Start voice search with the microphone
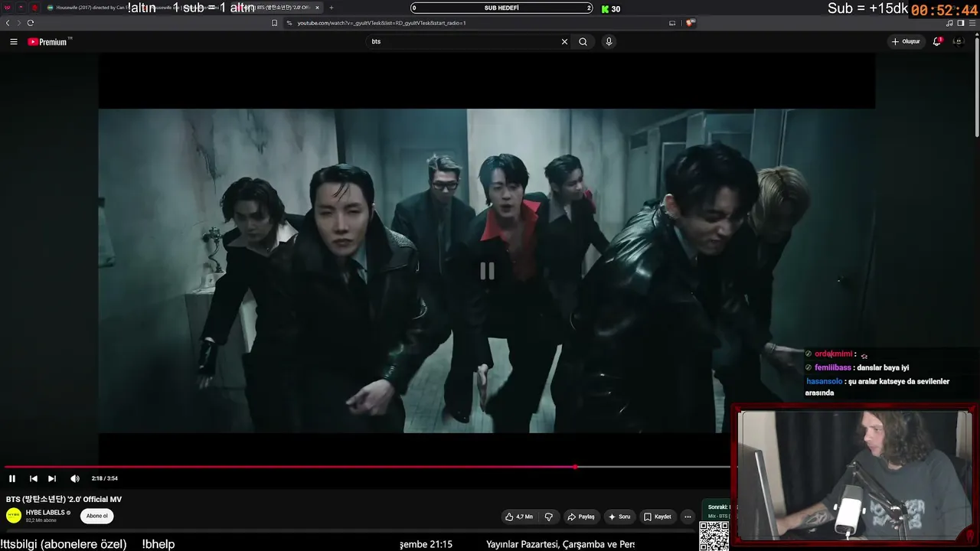Image resolution: width=980 pixels, height=551 pixels. coord(609,42)
